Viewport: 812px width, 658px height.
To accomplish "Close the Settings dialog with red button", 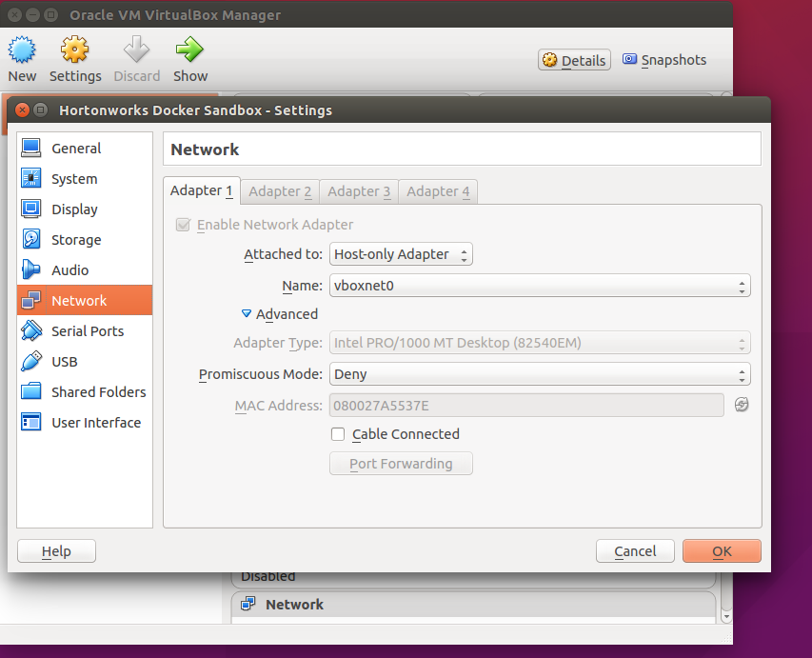I will pyautogui.click(x=22, y=110).
